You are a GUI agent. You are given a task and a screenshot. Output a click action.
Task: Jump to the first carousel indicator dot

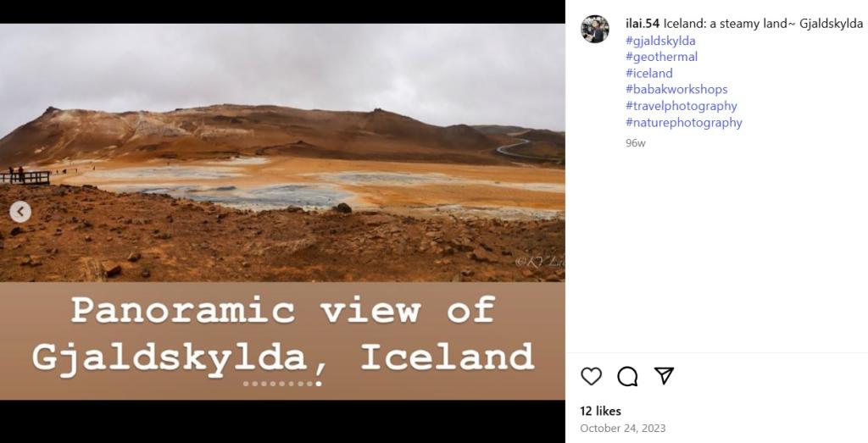[245, 383]
